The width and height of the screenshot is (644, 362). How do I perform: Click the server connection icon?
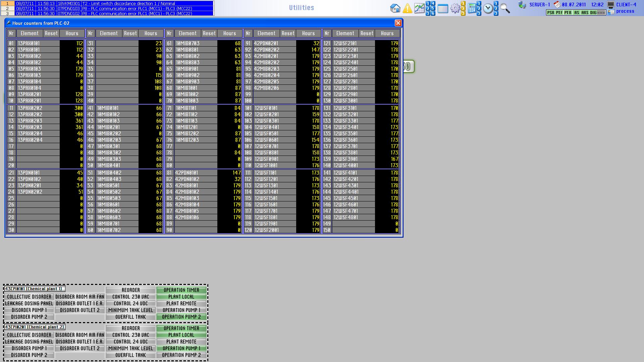(x=522, y=5)
